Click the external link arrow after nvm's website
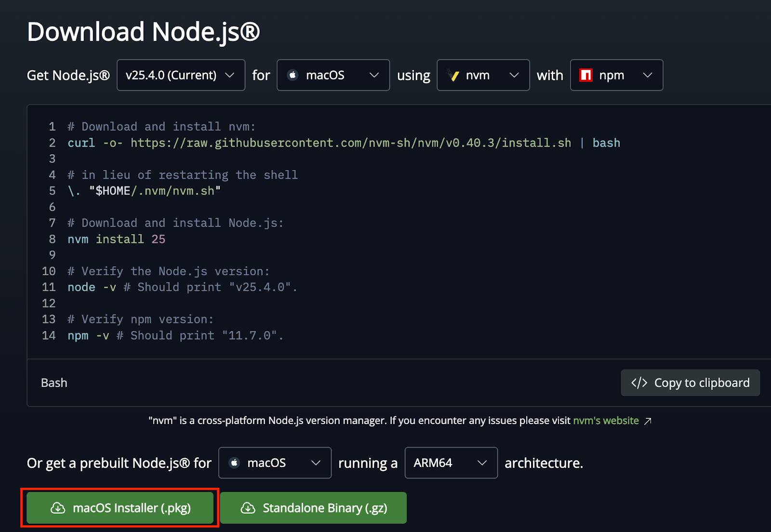Screen dimensions: 771x532 (648, 421)
